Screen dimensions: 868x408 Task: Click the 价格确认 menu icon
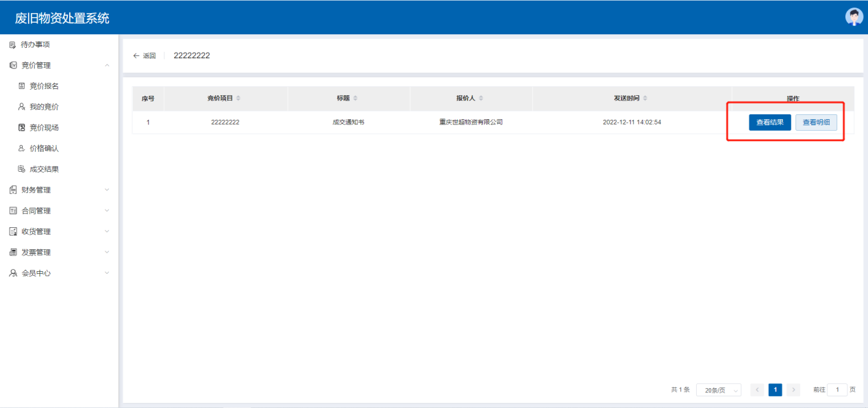point(21,149)
